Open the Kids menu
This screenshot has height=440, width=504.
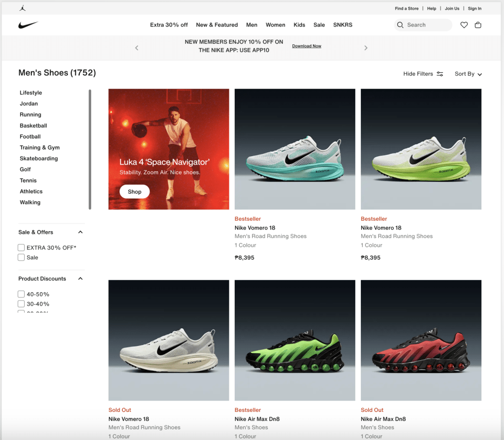click(x=299, y=25)
